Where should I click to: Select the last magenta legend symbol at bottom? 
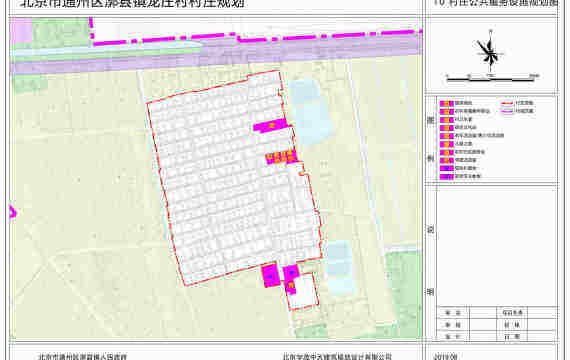click(x=446, y=176)
